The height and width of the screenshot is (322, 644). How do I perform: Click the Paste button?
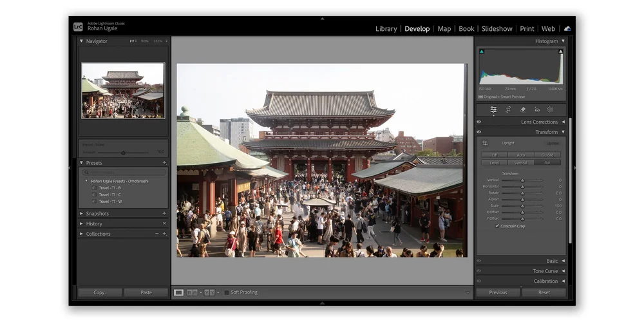click(x=146, y=292)
